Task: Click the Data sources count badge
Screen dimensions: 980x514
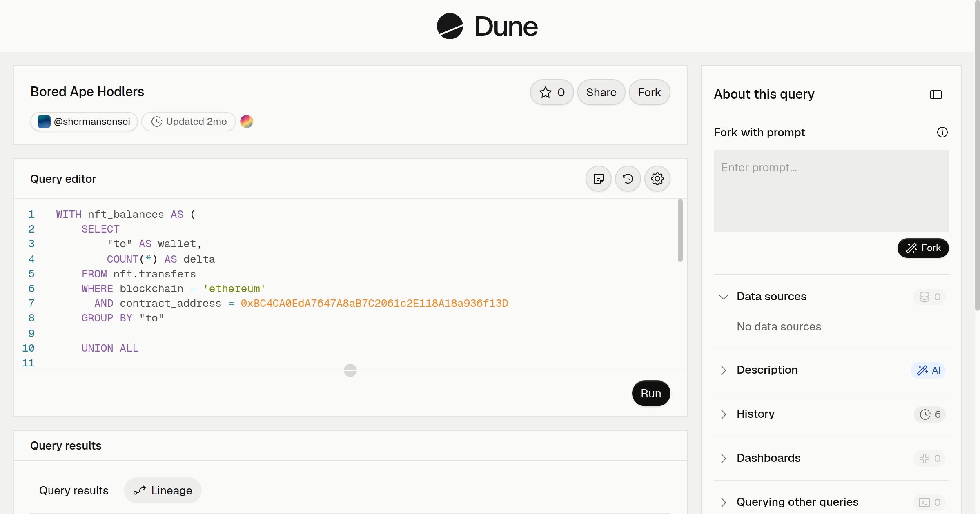Action: pos(929,297)
